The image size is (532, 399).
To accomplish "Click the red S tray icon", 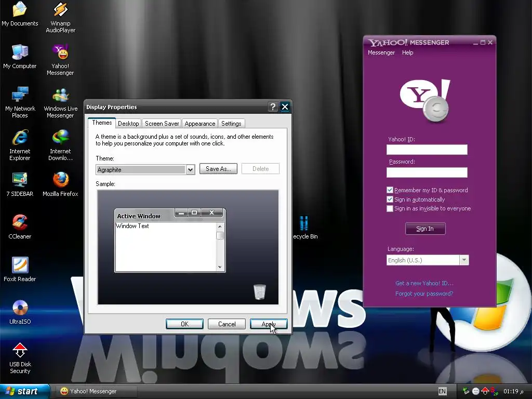I will pos(494,391).
